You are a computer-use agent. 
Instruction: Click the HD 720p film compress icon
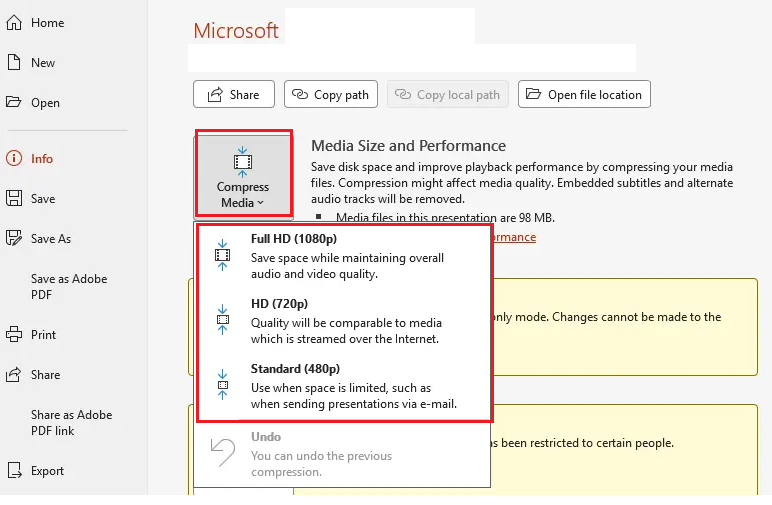(223, 319)
